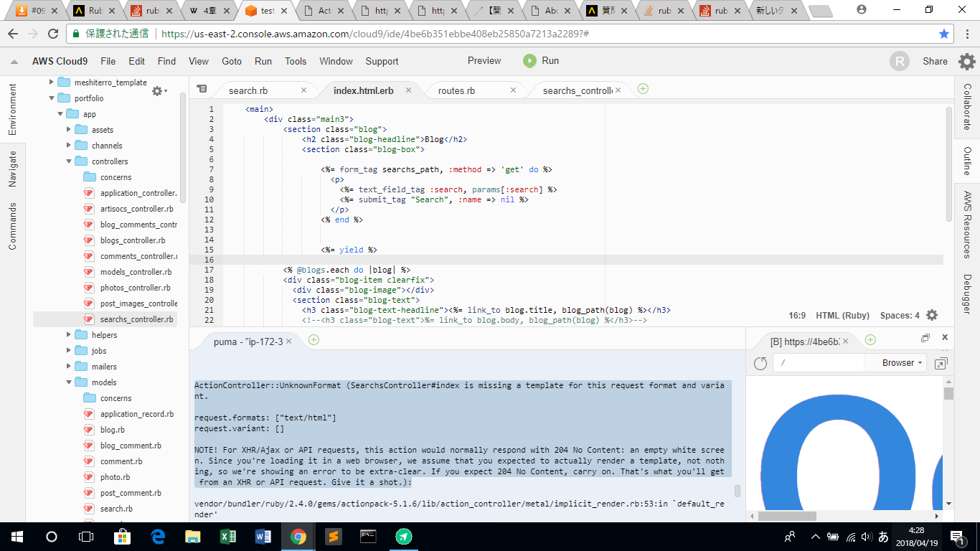980x551 pixels.
Task: Click the green Run play icon
Action: (x=529, y=61)
